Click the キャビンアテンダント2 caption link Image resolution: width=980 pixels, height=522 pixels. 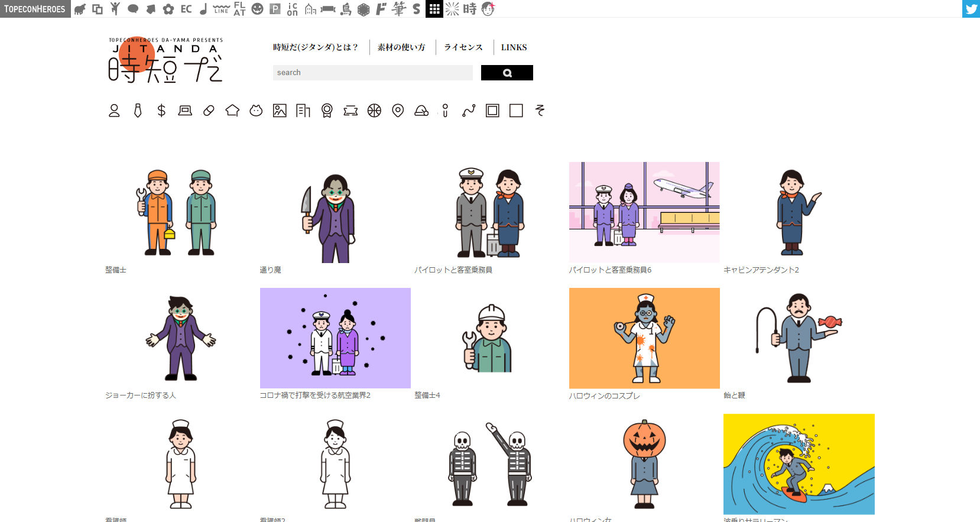pos(761,270)
